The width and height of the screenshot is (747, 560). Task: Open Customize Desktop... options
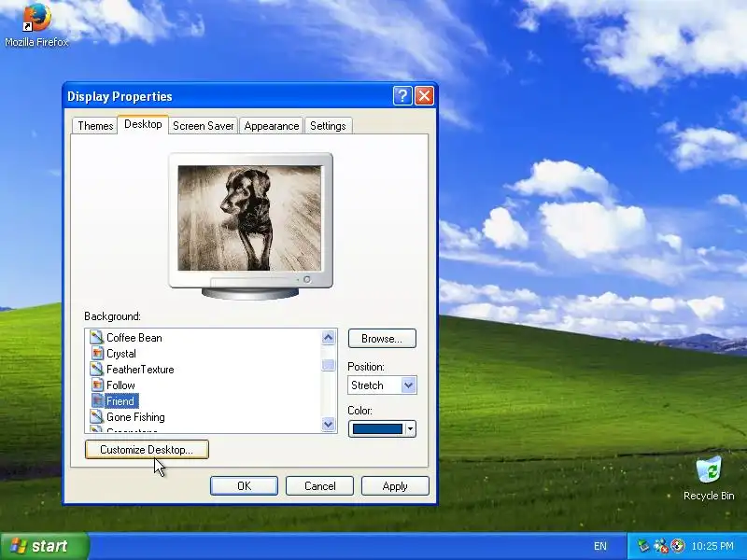click(147, 450)
